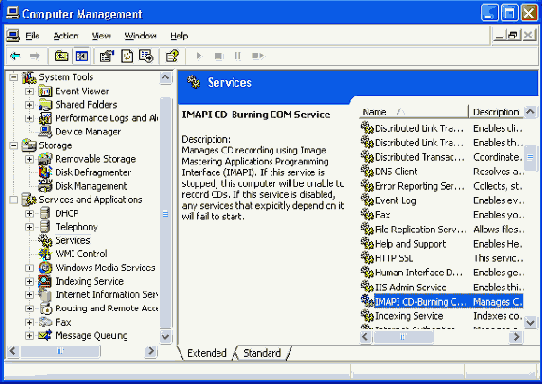Viewport: 542px width, 384px height.
Task: Open the File menu
Action: [x=32, y=36]
